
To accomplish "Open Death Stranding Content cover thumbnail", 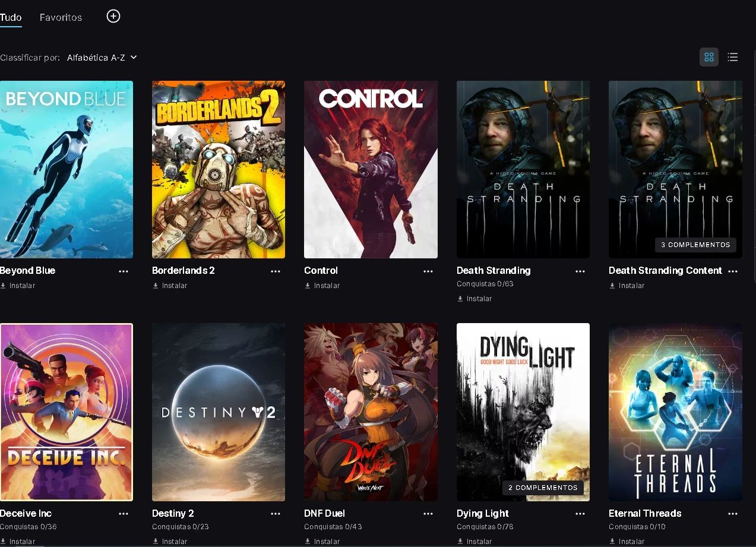I will (675, 169).
